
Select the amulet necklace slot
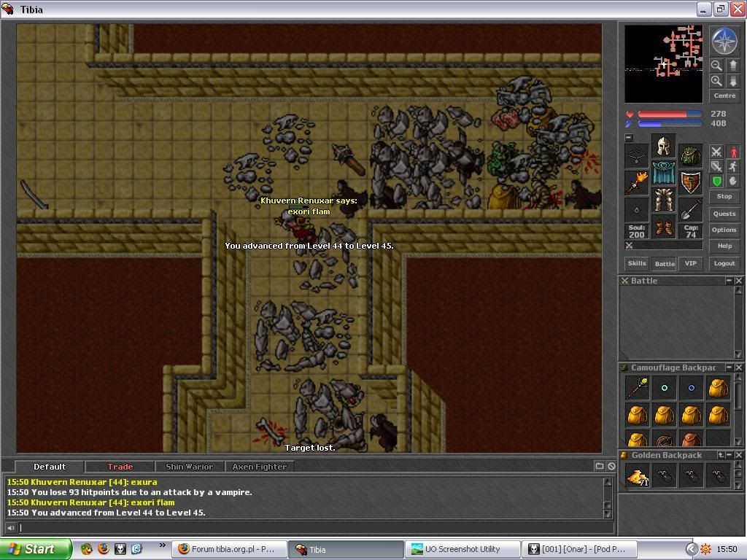(x=636, y=155)
